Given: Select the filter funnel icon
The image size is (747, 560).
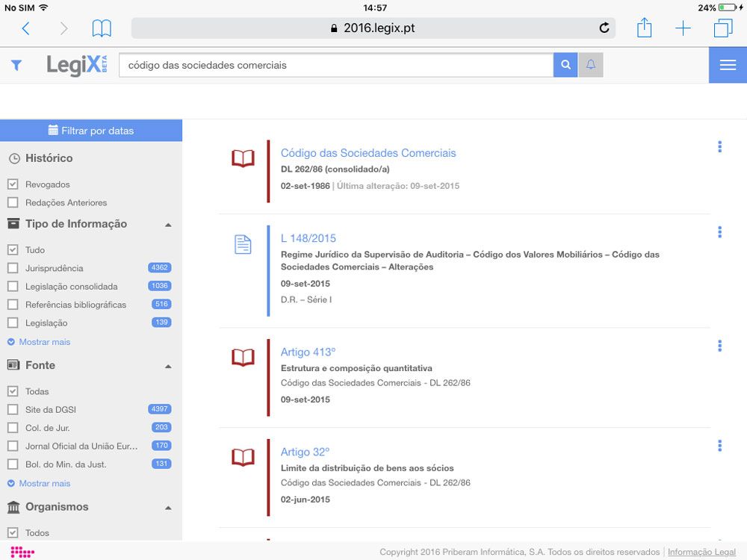Looking at the screenshot, I should tap(16, 65).
